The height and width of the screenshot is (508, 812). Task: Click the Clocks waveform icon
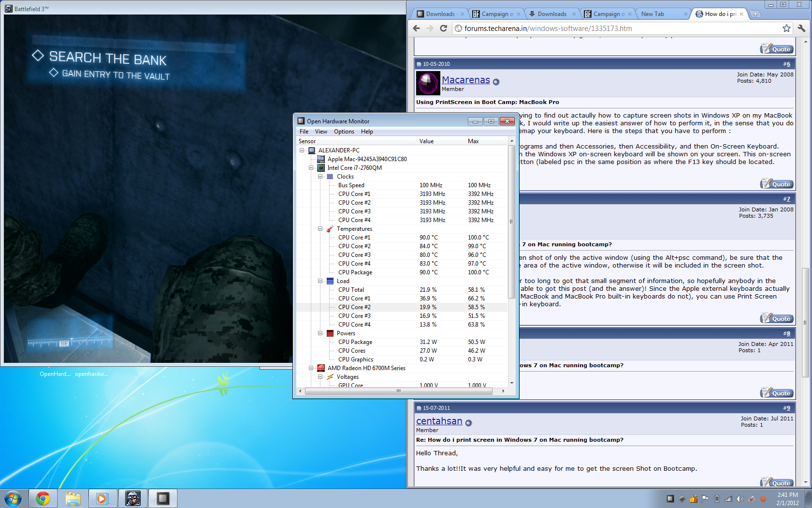[330, 177]
